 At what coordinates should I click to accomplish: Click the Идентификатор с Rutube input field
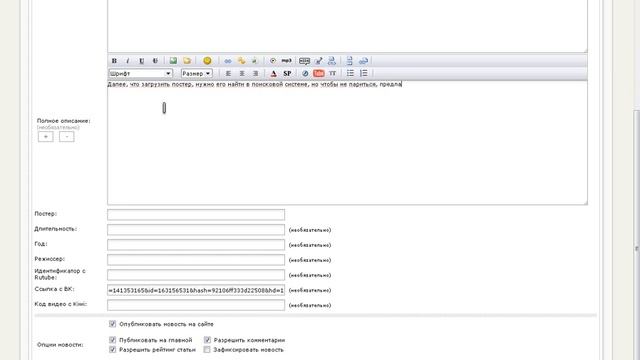point(196,275)
